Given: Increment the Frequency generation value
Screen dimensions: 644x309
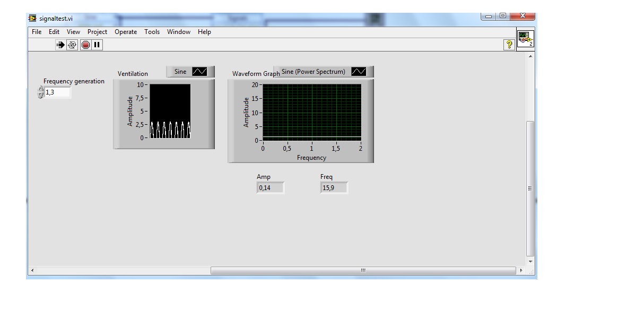Looking at the screenshot, I should click(x=41, y=89).
